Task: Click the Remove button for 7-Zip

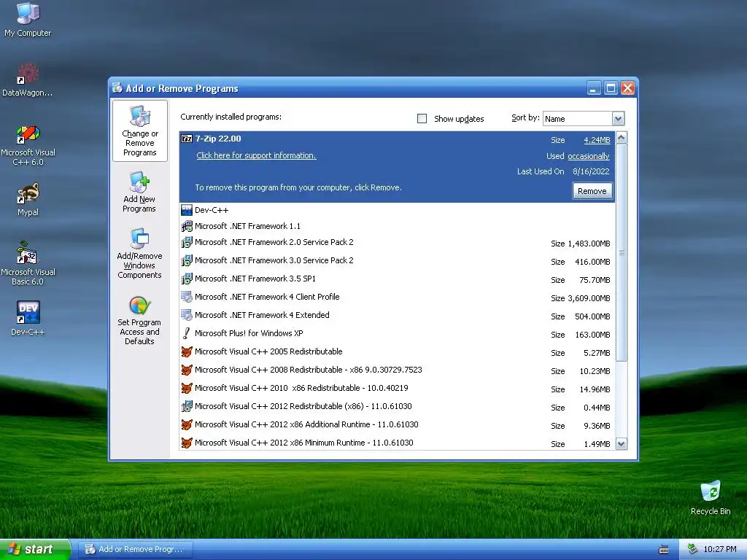Action: pos(592,191)
